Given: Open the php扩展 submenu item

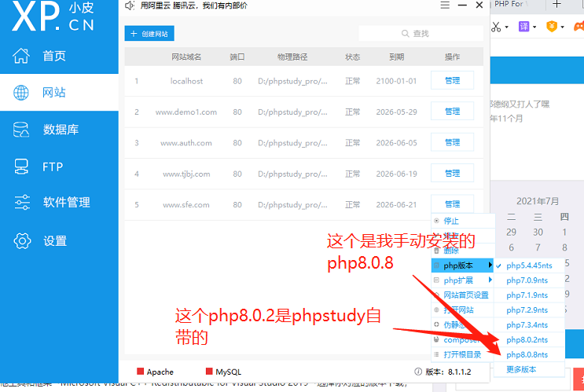Looking at the screenshot, I should (463, 280).
